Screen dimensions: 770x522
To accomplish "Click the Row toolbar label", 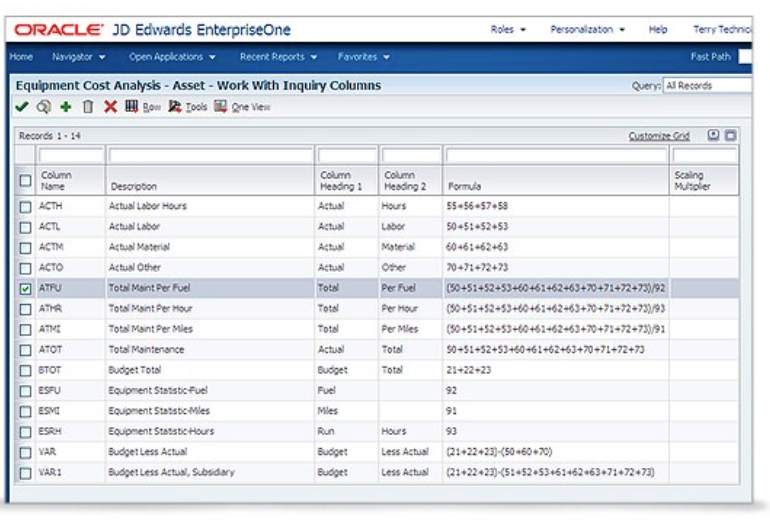I will coord(152,107).
